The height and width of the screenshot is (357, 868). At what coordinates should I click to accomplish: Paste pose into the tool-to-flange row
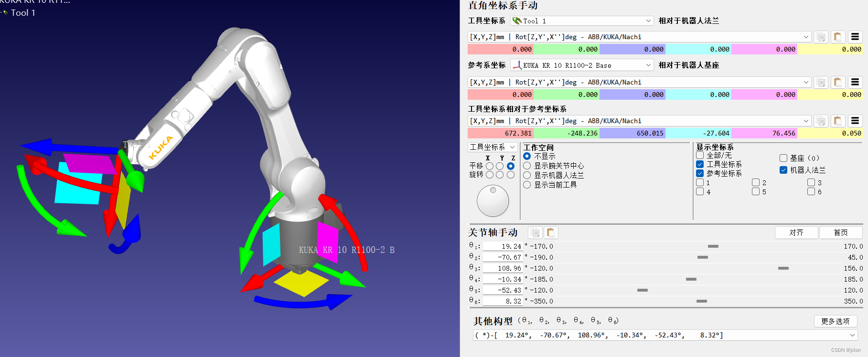point(837,37)
